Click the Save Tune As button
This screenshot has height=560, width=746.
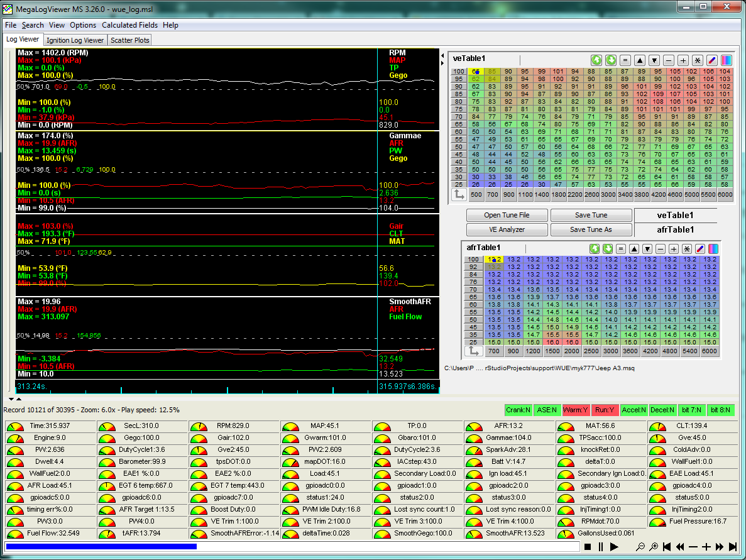tap(591, 229)
